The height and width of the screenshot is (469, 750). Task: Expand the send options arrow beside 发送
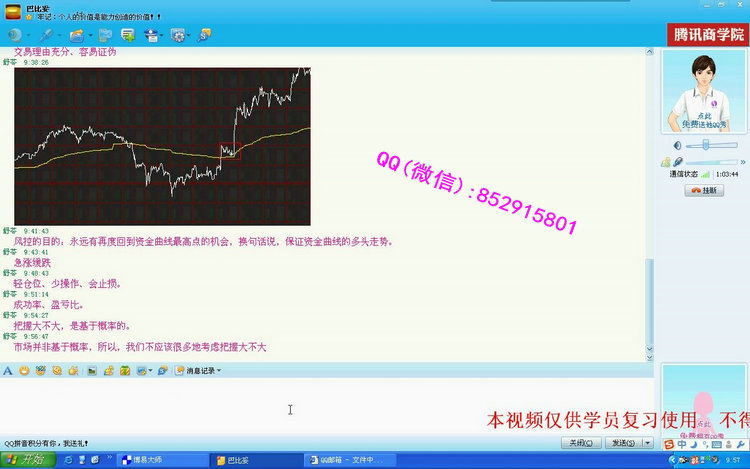pyautogui.click(x=648, y=442)
